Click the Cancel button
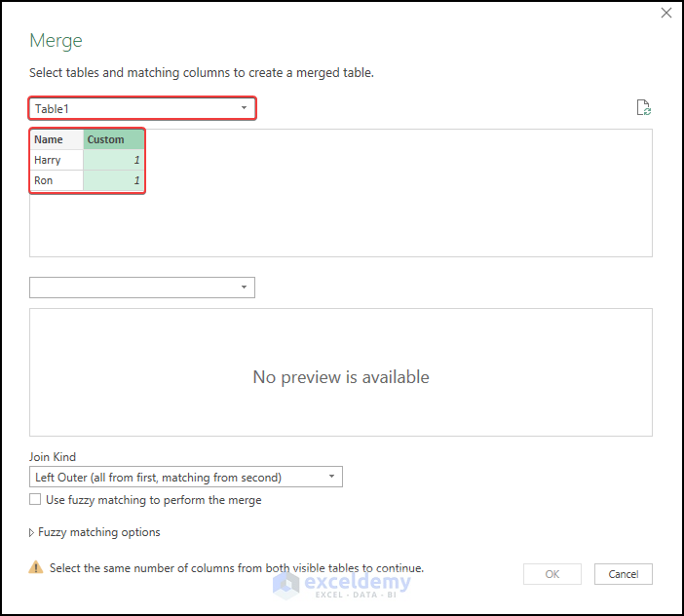Viewport: 684px width, 616px height. pyautogui.click(x=624, y=574)
